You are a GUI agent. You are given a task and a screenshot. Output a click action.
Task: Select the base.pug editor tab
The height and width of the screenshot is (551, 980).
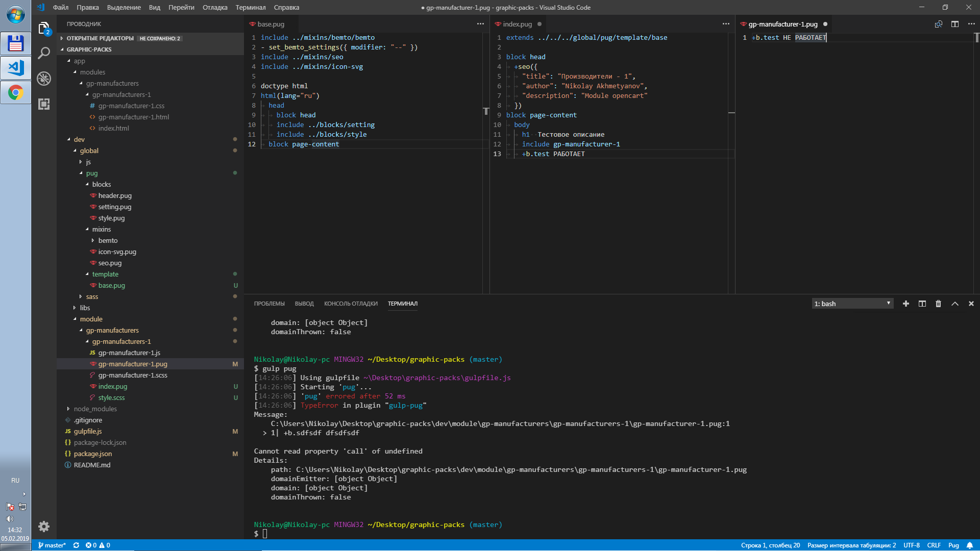tap(271, 24)
